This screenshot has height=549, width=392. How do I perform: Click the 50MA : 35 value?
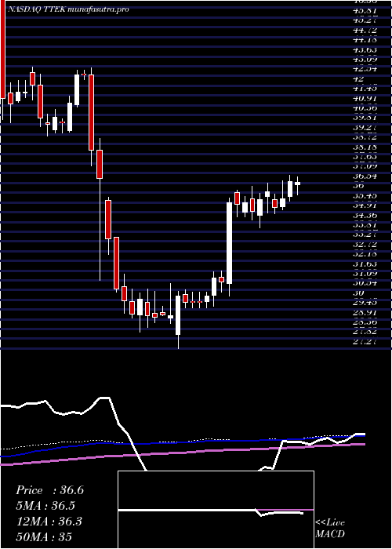click(x=44, y=536)
